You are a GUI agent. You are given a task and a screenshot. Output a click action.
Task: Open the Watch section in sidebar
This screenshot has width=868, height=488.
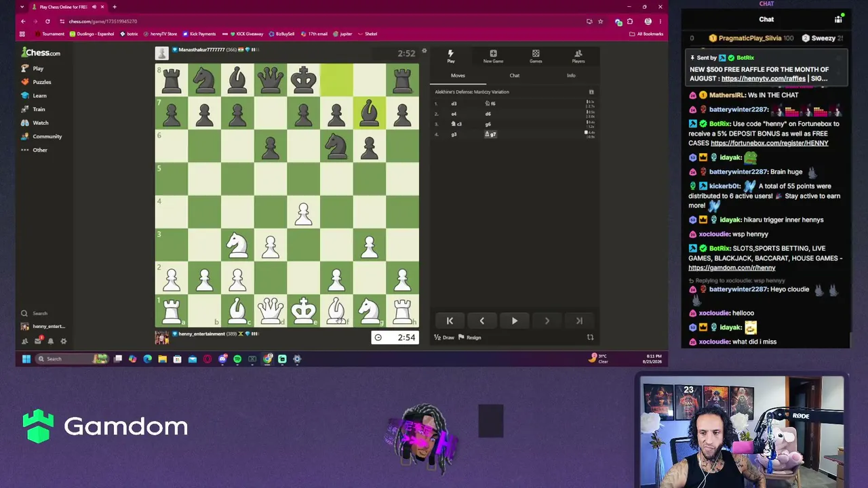(x=35, y=123)
